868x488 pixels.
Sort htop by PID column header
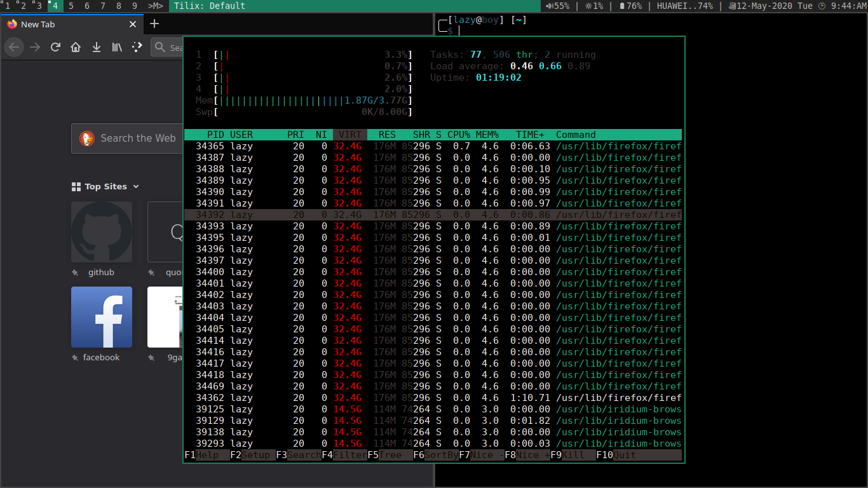coord(215,135)
